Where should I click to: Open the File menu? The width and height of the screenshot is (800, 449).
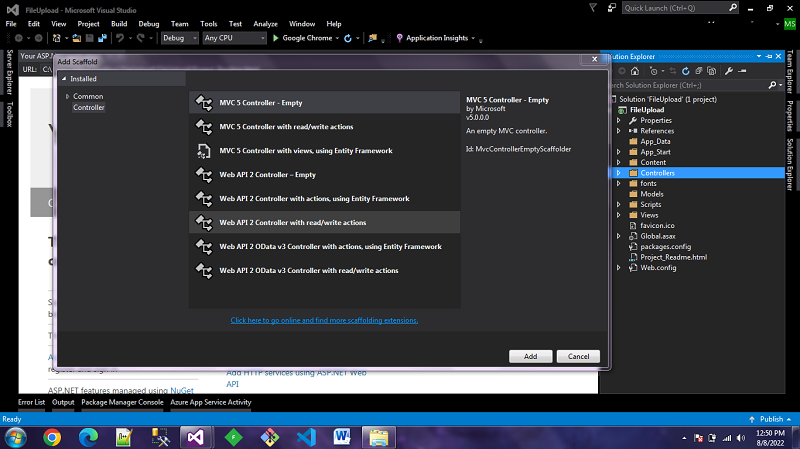coord(11,24)
